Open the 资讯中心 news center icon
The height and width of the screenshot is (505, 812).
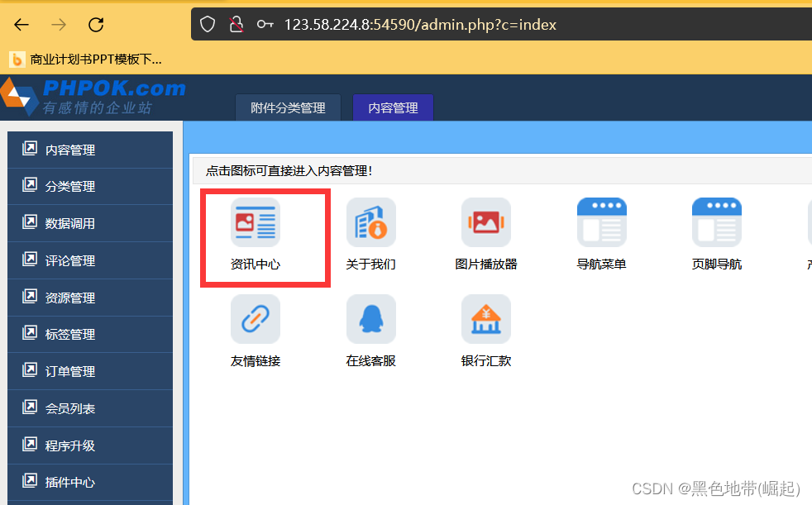click(x=256, y=222)
